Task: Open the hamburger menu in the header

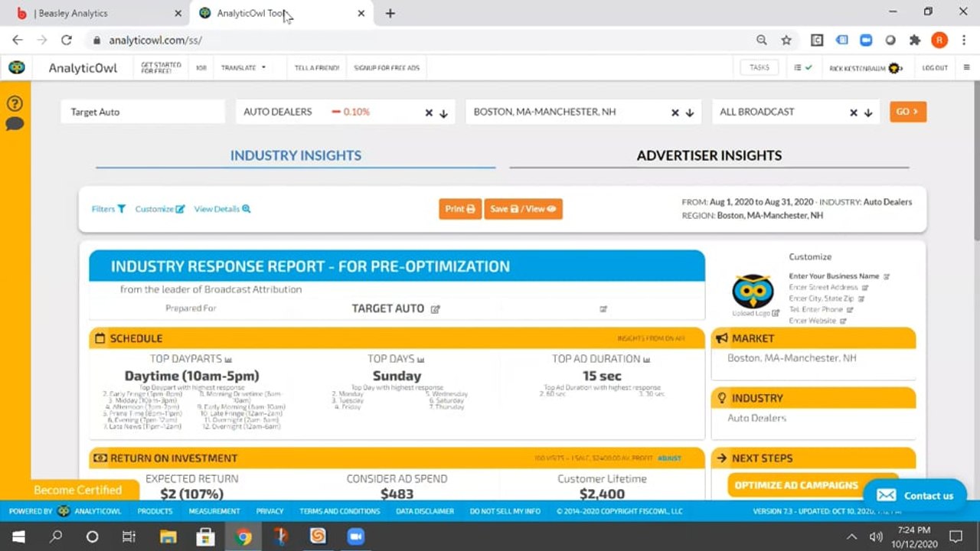Action: click(x=967, y=67)
